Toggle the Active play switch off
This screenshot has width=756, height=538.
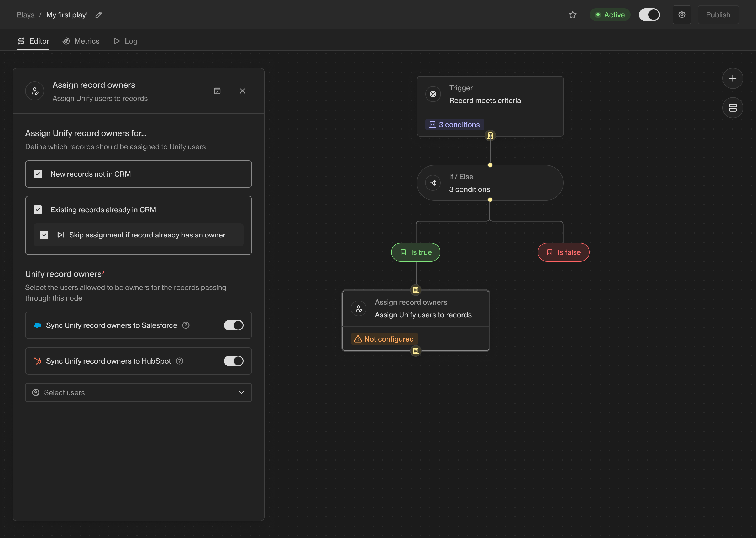(x=649, y=15)
